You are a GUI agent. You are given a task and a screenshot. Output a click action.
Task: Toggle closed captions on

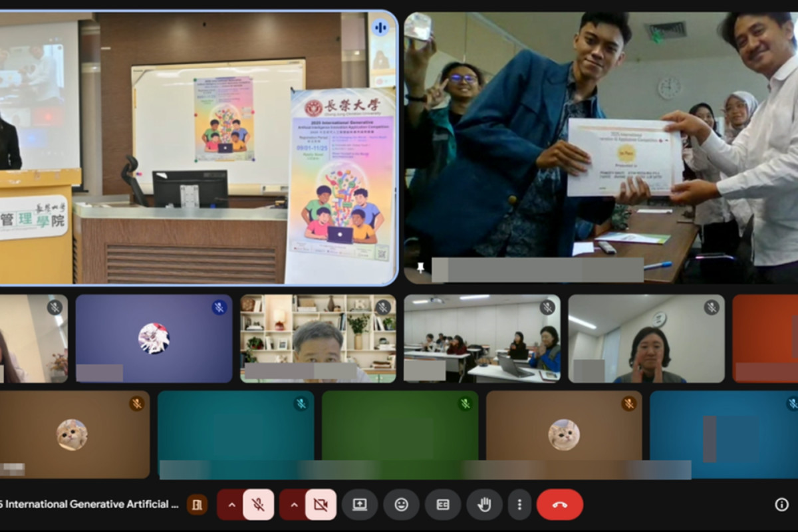(443, 505)
